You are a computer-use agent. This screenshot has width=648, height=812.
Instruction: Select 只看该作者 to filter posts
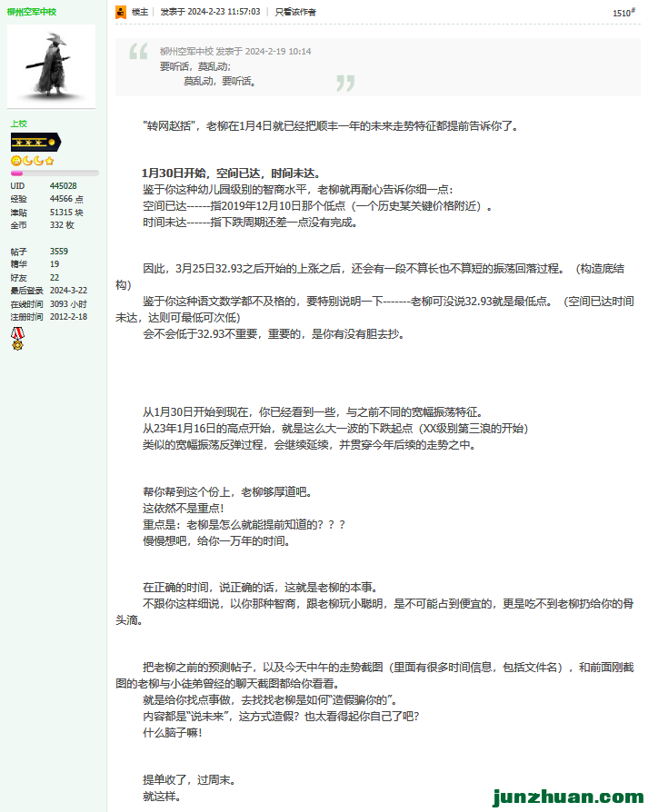pyautogui.click(x=295, y=12)
